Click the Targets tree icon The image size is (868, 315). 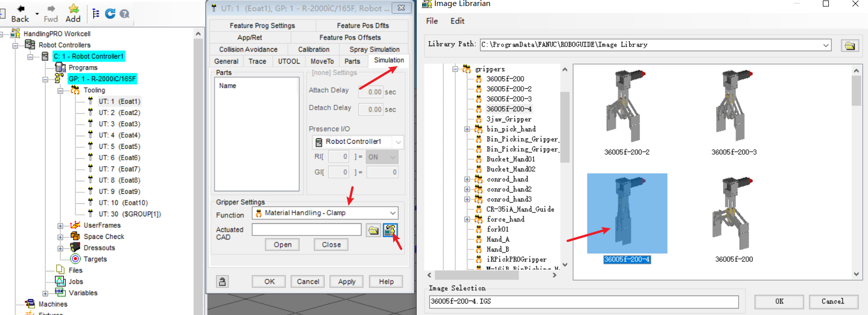pyautogui.click(x=75, y=259)
